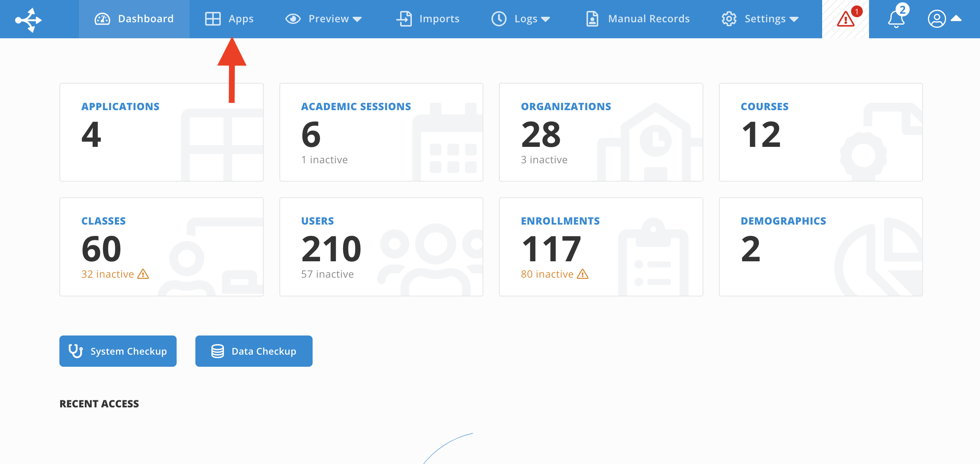Open the red warning alert icon
The height and width of the screenshot is (464, 980).
[846, 19]
